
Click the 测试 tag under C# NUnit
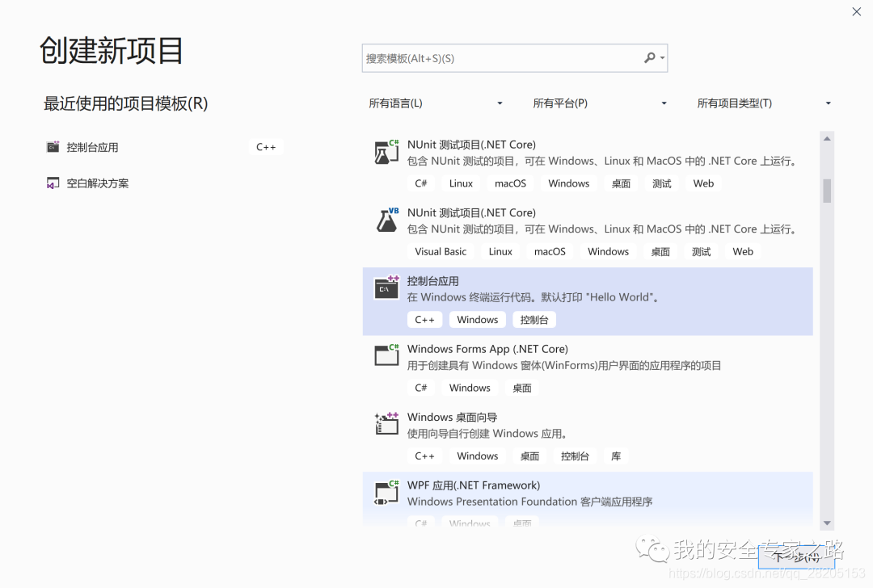tap(661, 183)
